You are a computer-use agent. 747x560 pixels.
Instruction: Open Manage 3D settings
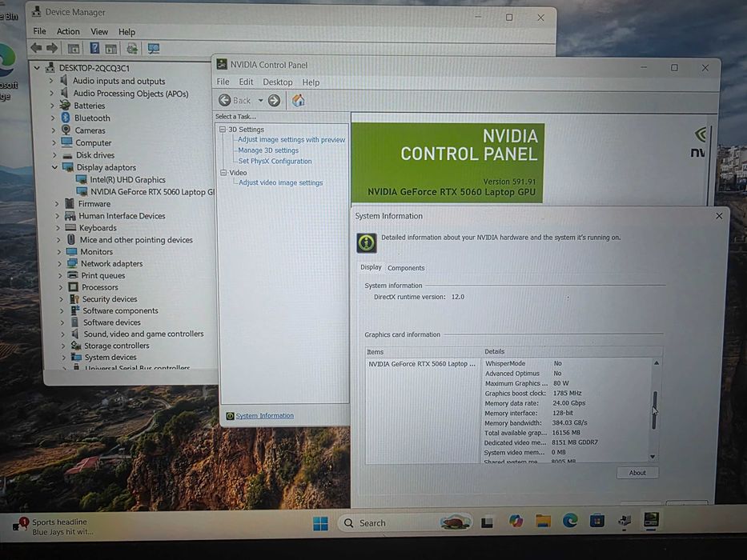click(268, 150)
